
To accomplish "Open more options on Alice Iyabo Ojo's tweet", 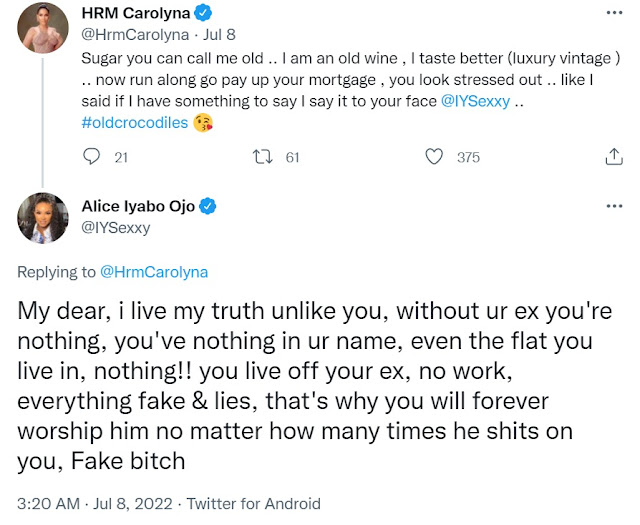I will point(613,207).
